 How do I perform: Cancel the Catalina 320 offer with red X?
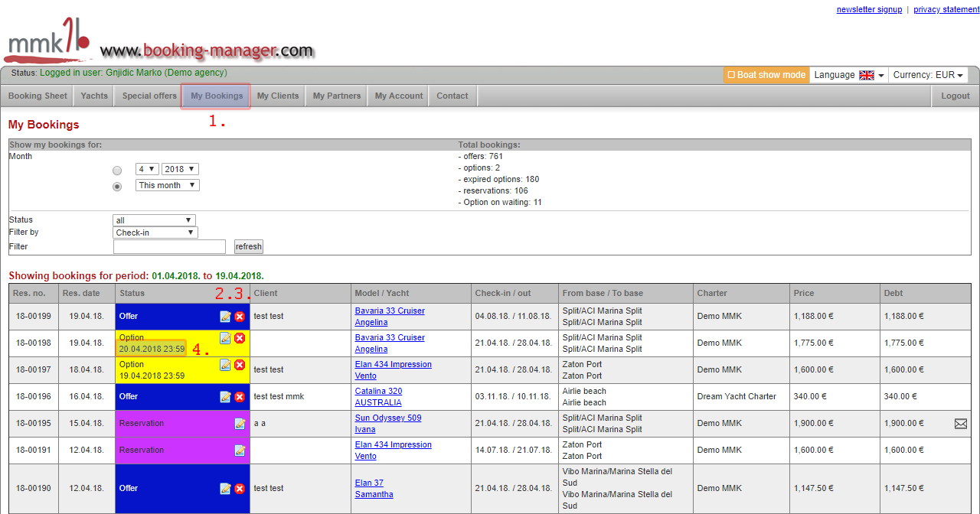pyautogui.click(x=238, y=396)
